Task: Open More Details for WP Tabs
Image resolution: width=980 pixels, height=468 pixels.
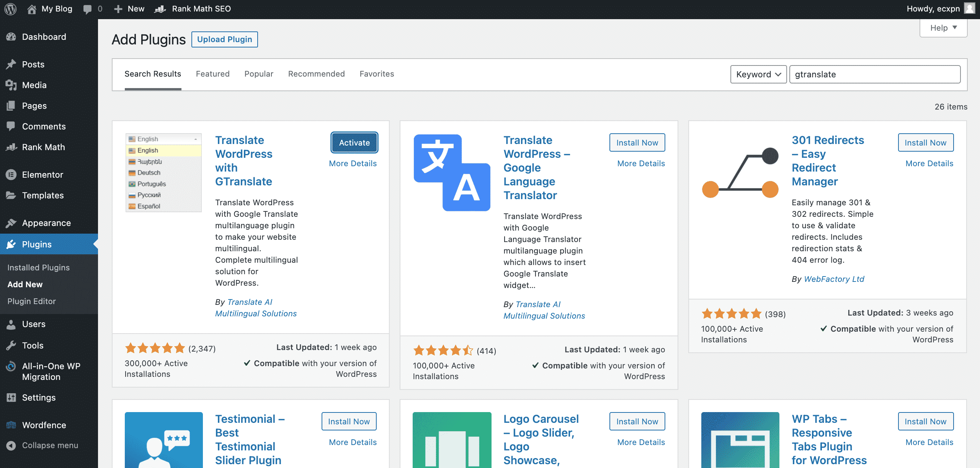Action: [x=929, y=442]
